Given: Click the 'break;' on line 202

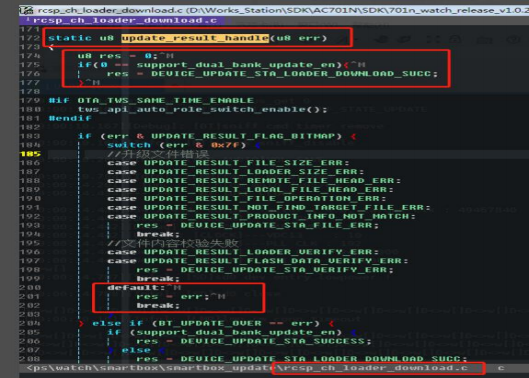Looking at the screenshot, I should click(158, 305).
